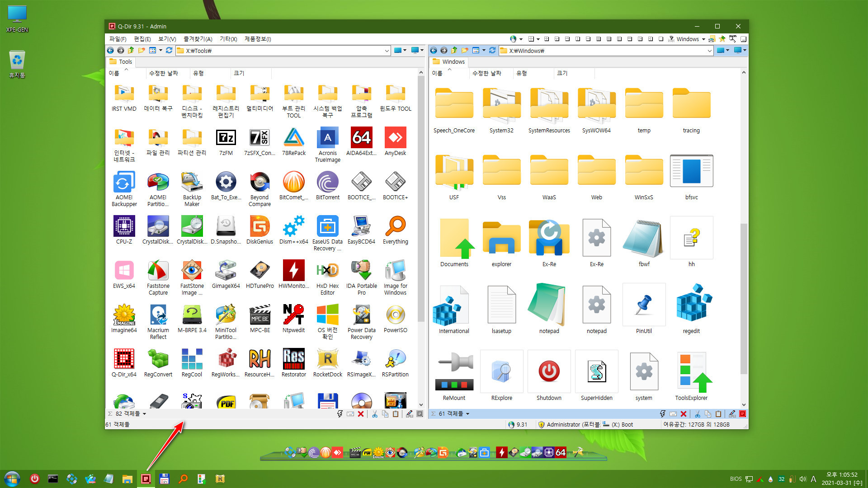Open the 파일(F) menu
The width and height of the screenshot is (868, 488).
pos(118,39)
